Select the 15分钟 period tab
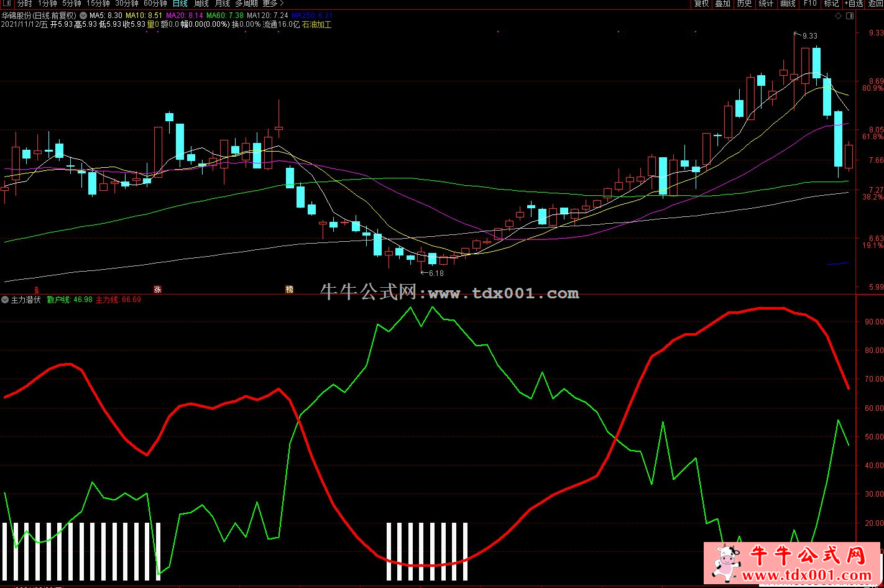Viewport: 884px width, 588px height. click(98, 4)
